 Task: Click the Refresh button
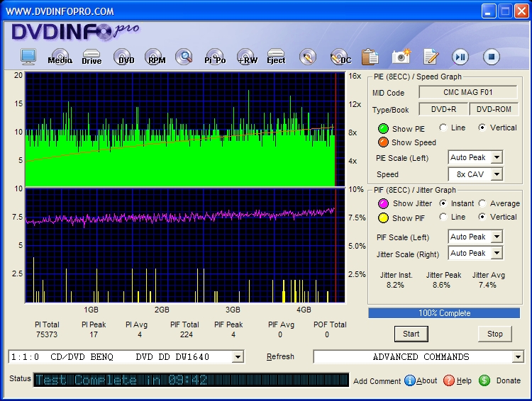tap(280, 356)
